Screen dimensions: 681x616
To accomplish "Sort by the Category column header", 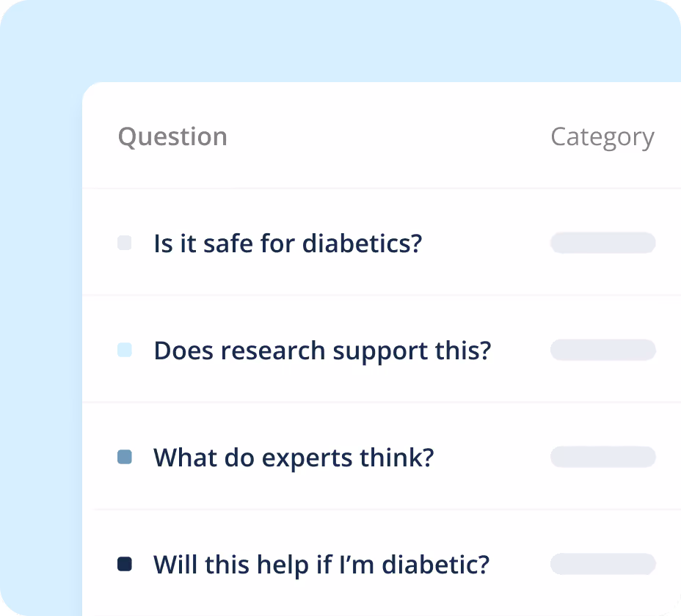I will (602, 137).
